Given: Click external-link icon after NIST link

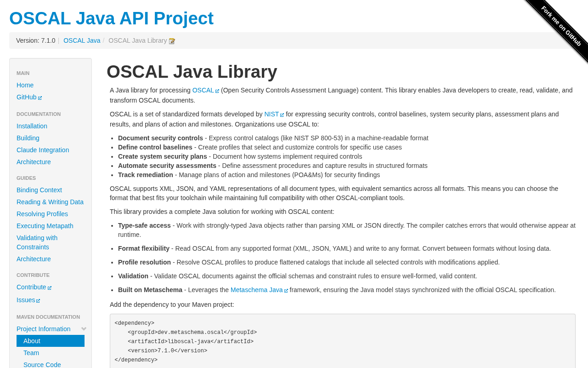Looking at the screenshot, I should [282, 115].
